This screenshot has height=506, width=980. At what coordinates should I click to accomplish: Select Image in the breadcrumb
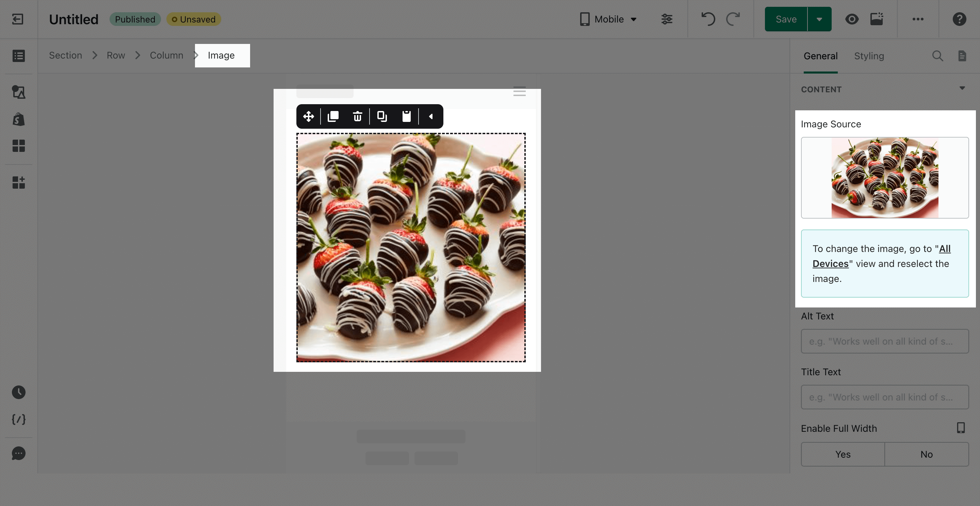[x=221, y=55]
